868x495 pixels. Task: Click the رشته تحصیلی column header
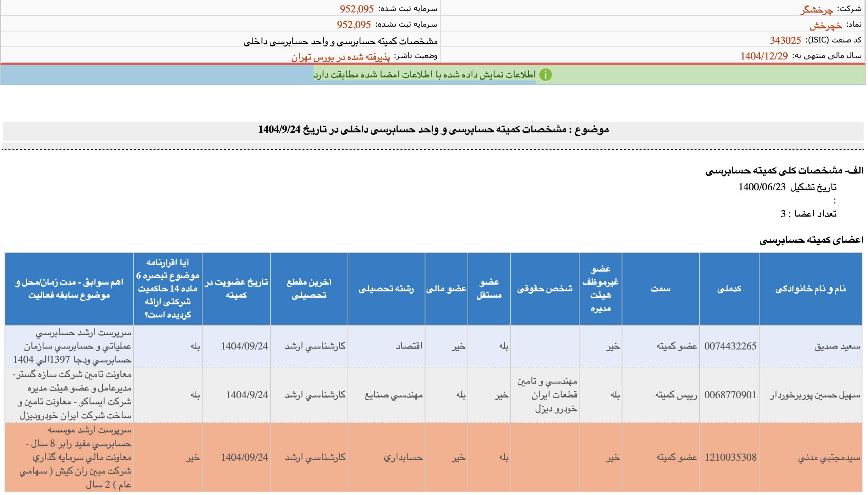[x=386, y=289]
